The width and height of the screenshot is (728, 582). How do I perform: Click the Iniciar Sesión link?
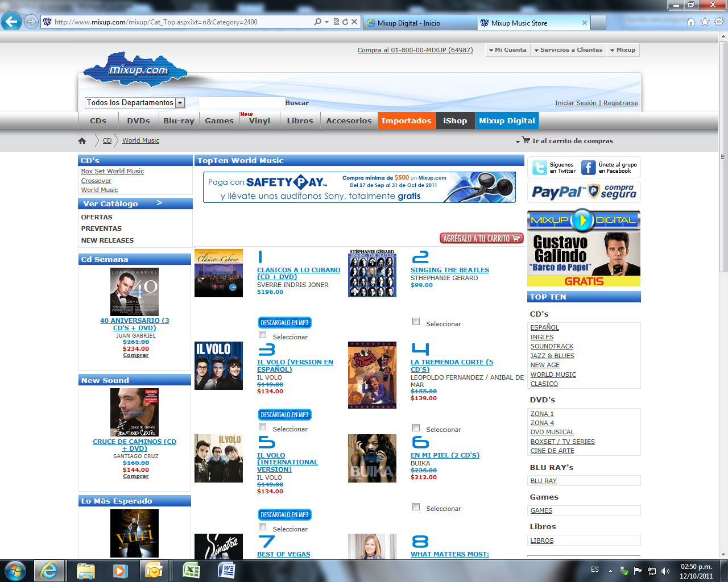pyautogui.click(x=576, y=103)
